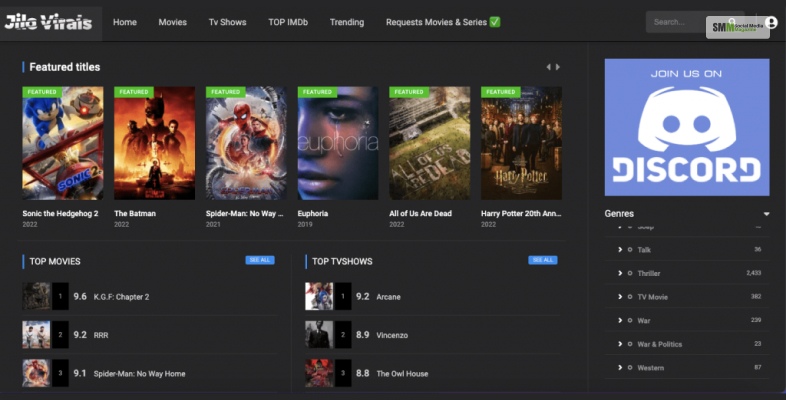Select the TV Movie genre link

tap(653, 297)
